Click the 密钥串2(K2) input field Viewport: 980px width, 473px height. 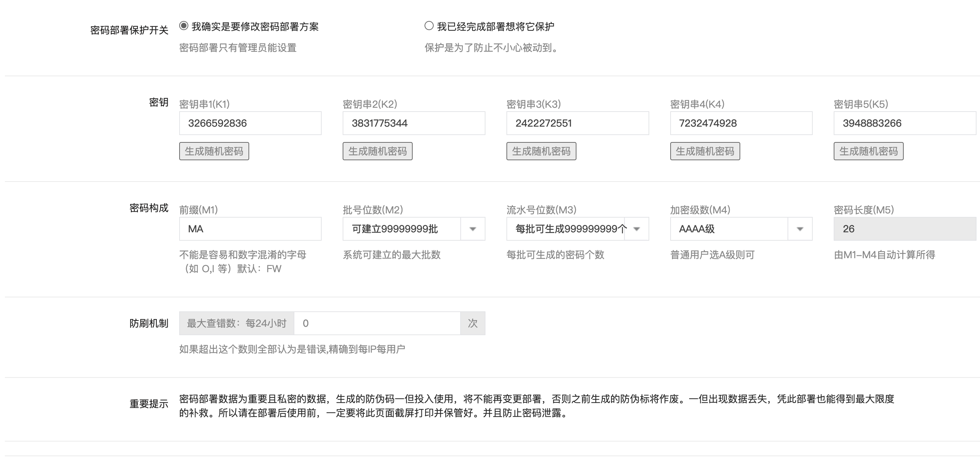click(414, 123)
